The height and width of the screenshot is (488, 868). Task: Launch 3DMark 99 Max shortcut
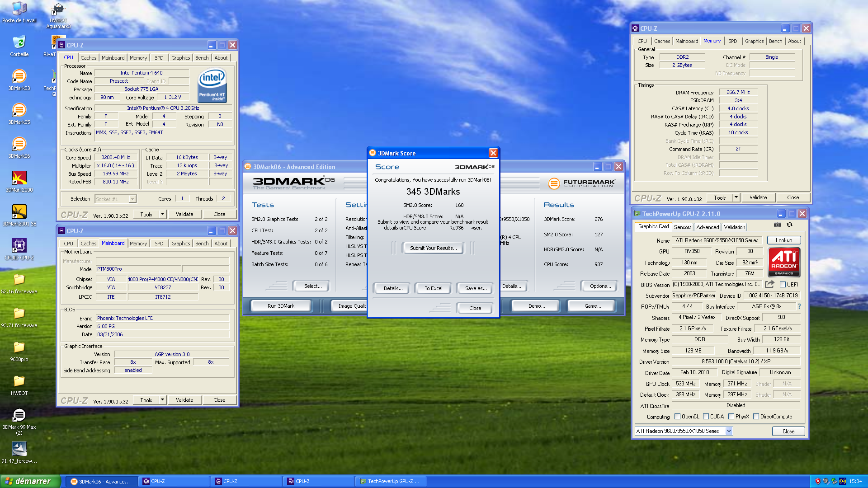coord(19,422)
